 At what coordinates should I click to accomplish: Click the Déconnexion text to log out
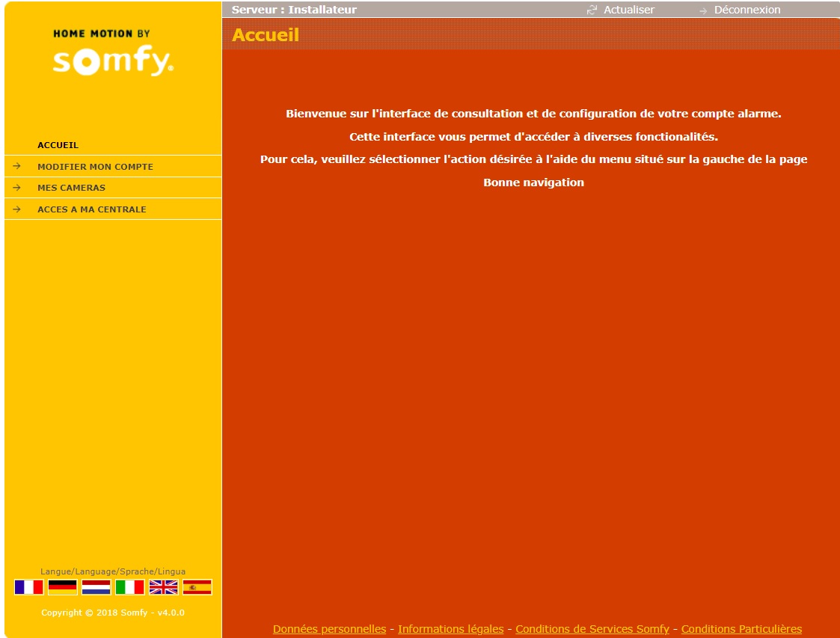coord(747,10)
